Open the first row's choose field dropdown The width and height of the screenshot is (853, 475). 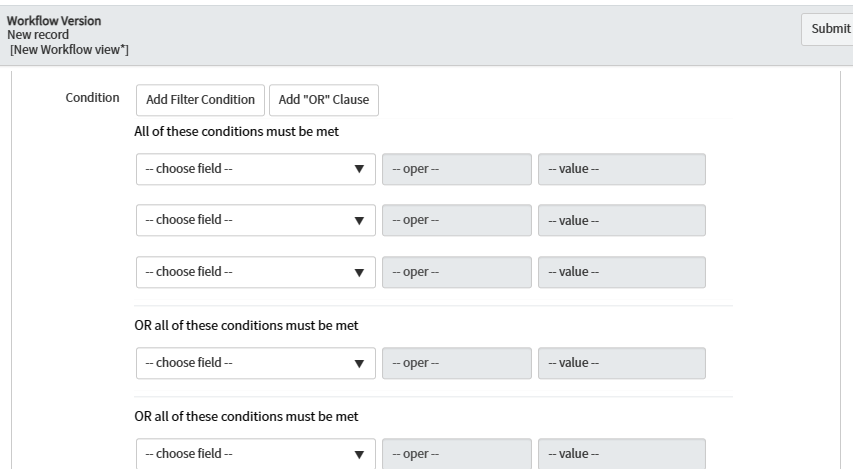point(255,169)
